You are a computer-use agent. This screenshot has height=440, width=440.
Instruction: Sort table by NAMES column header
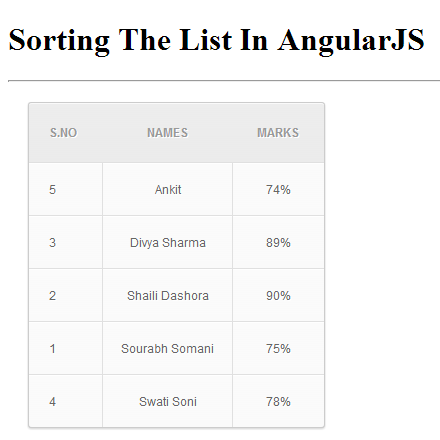pos(167,133)
